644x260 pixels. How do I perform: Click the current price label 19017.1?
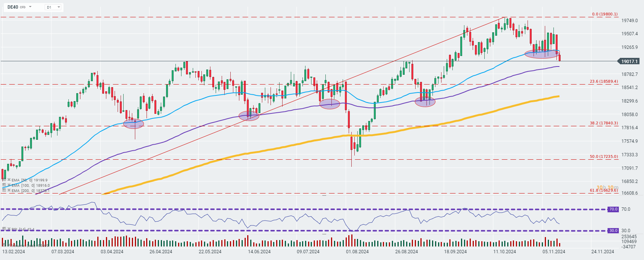pyautogui.click(x=629, y=61)
